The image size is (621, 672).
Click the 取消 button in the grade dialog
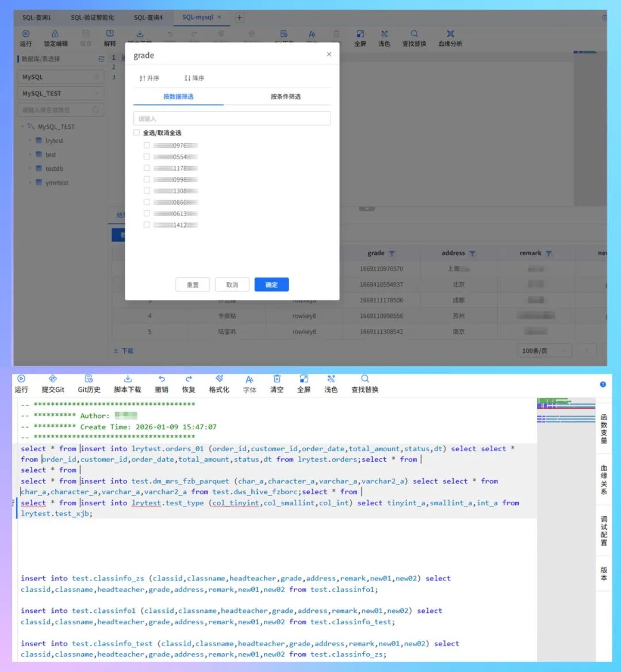232,285
